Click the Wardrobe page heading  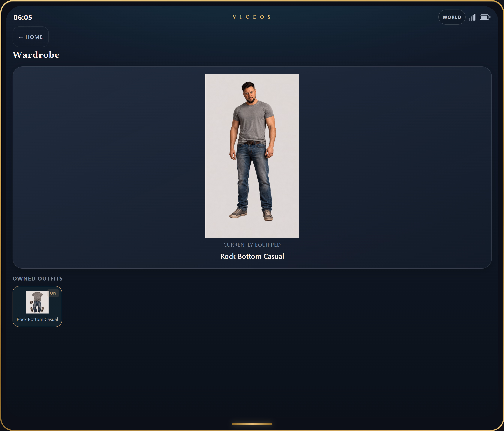click(36, 55)
